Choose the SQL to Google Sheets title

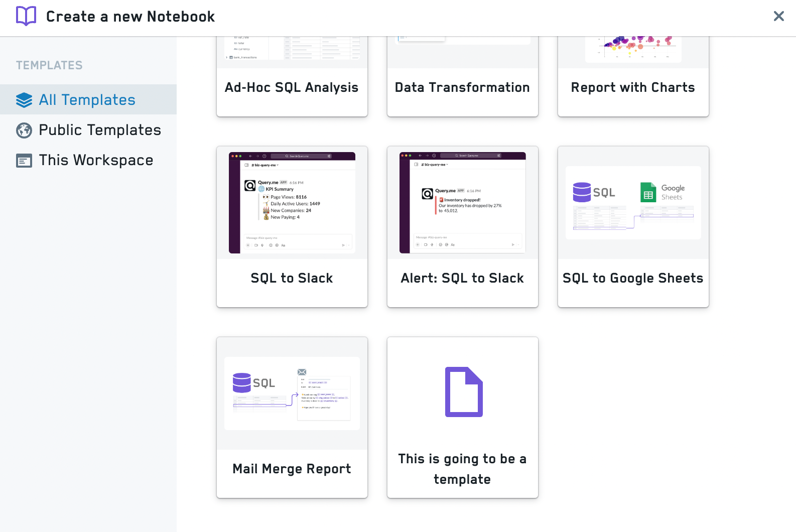(x=633, y=278)
